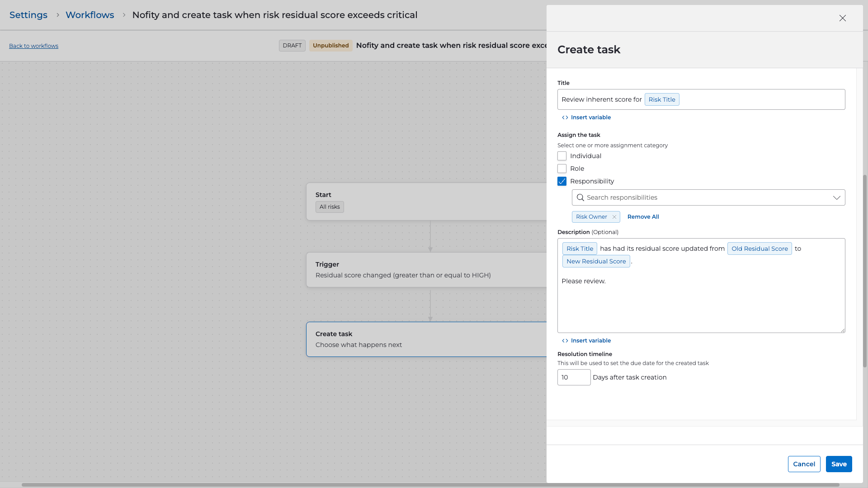This screenshot has height=488, width=868.
Task: Save the task
Action: 839,464
